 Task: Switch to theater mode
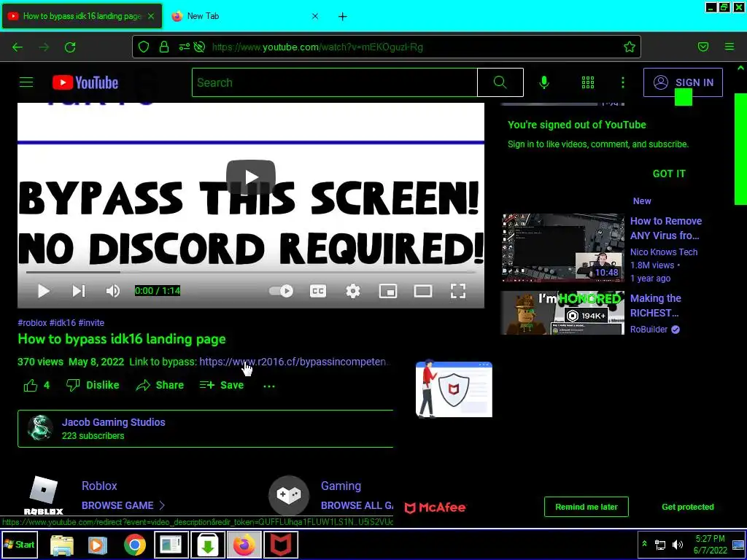coord(423,291)
